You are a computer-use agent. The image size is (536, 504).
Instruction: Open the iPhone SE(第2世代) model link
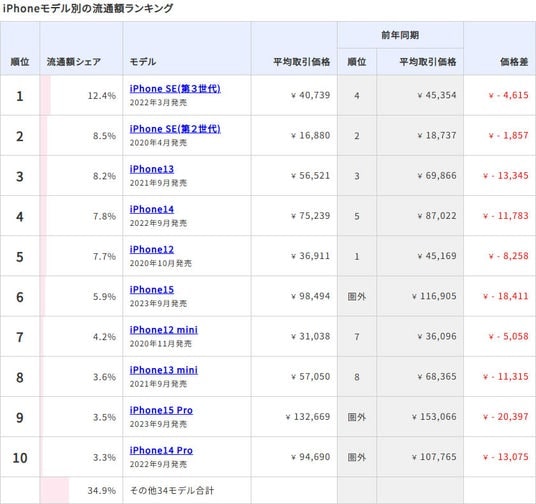pyautogui.click(x=175, y=129)
